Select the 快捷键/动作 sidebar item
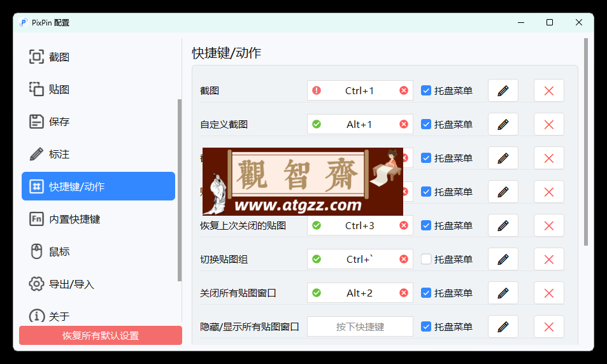Image resolution: width=607 pixels, height=364 pixels. (98, 186)
